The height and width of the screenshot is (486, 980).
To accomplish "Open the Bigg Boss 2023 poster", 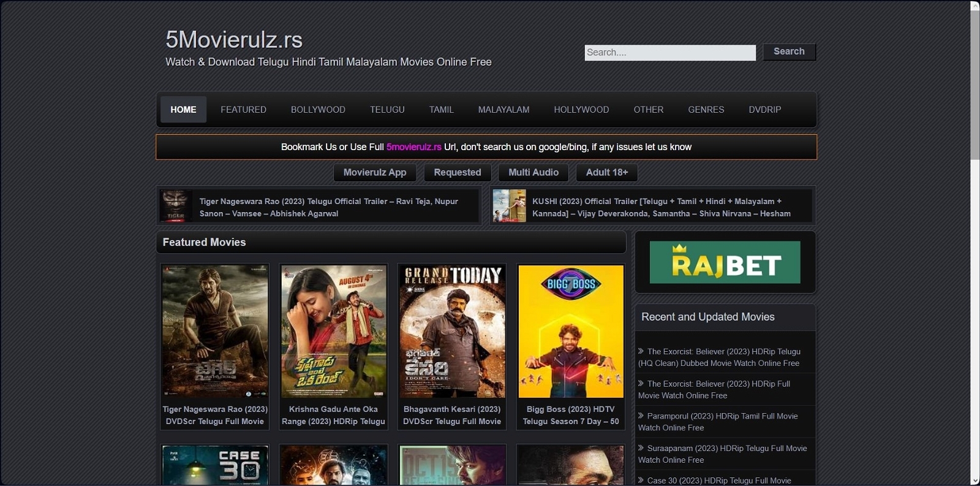I will 571,331.
